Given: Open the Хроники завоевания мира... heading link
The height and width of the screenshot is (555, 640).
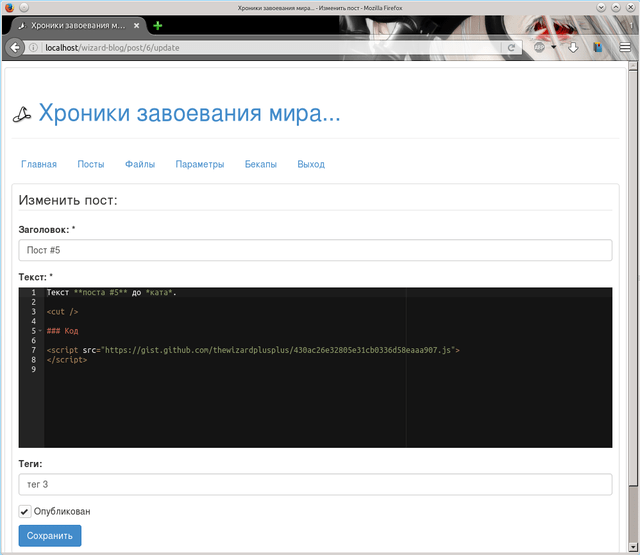Looking at the screenshot, I should click(189, 113).
